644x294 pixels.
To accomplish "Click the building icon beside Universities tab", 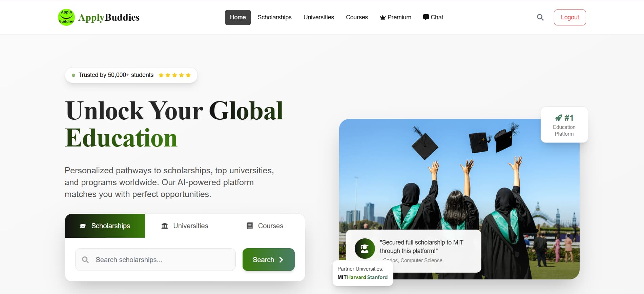I will click(x=165, y=226).
